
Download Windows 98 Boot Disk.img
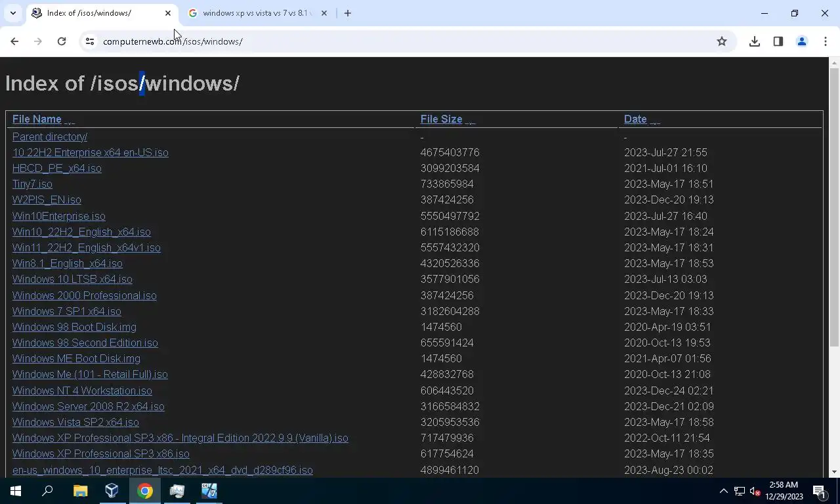click(x=74, y=327)
